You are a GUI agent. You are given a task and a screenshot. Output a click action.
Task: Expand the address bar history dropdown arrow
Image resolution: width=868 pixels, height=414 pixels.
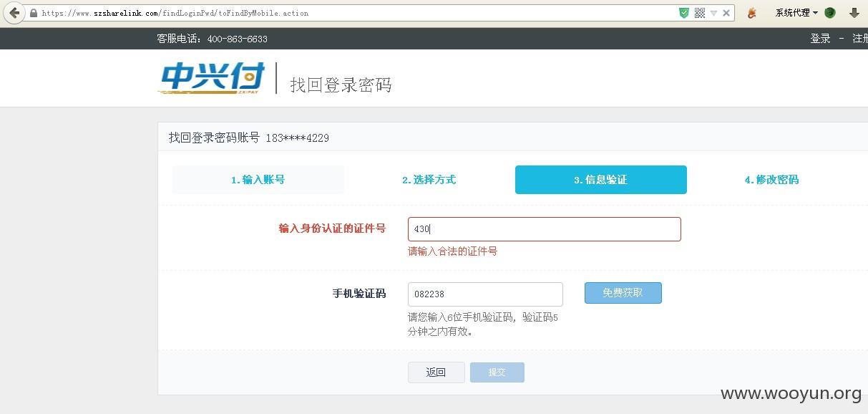[x=713, y=13]
